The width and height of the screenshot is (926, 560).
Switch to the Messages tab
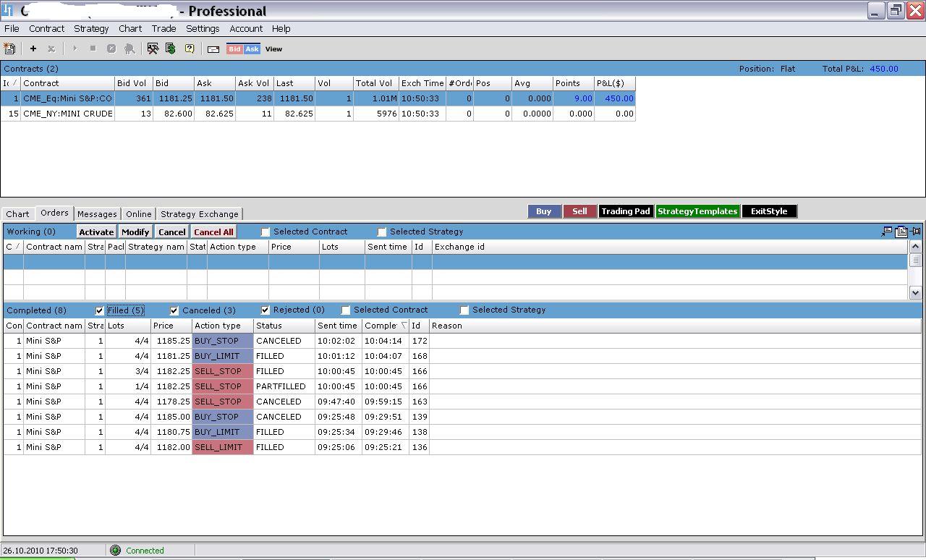click(x=97, y=214)
